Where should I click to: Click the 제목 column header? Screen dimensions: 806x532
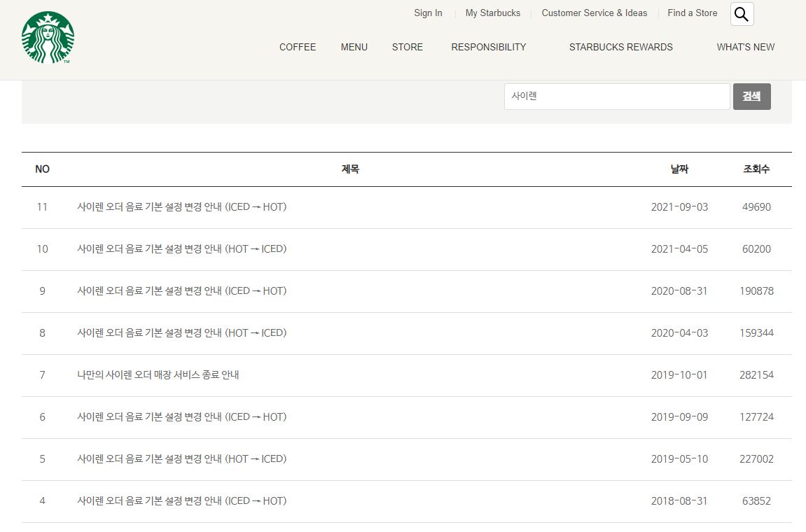350,169
